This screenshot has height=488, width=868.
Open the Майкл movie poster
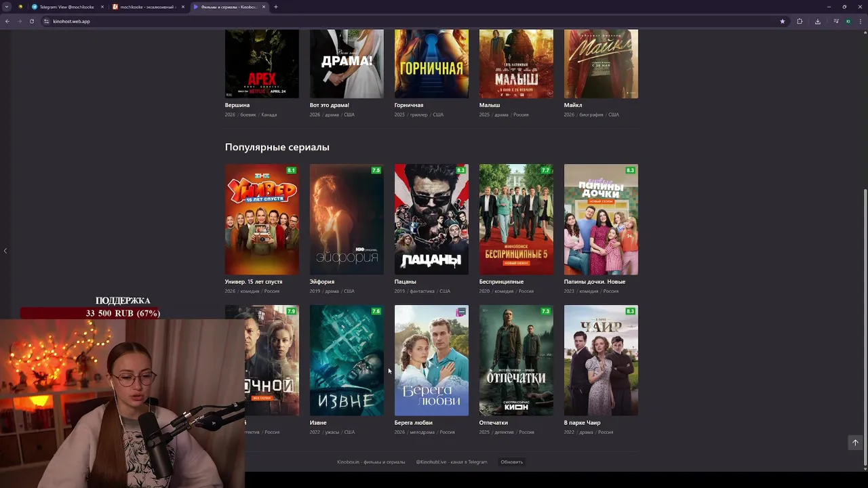click(601, 64)
